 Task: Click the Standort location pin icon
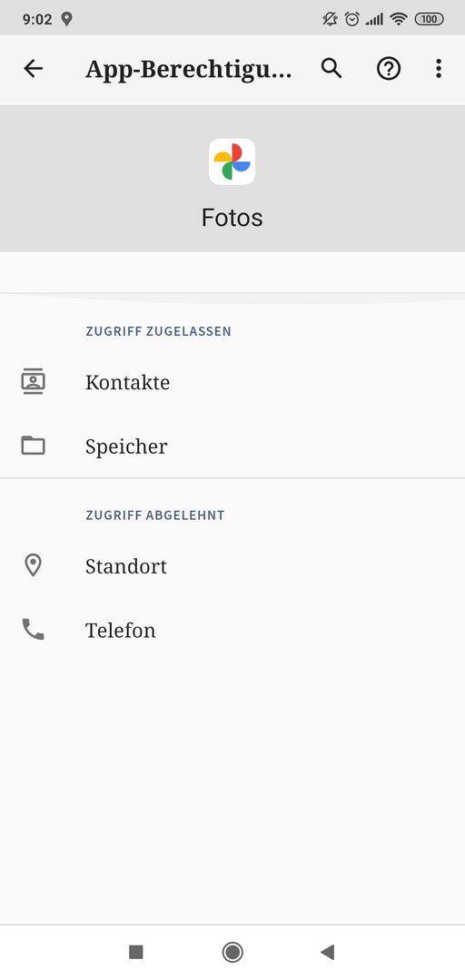34,566
